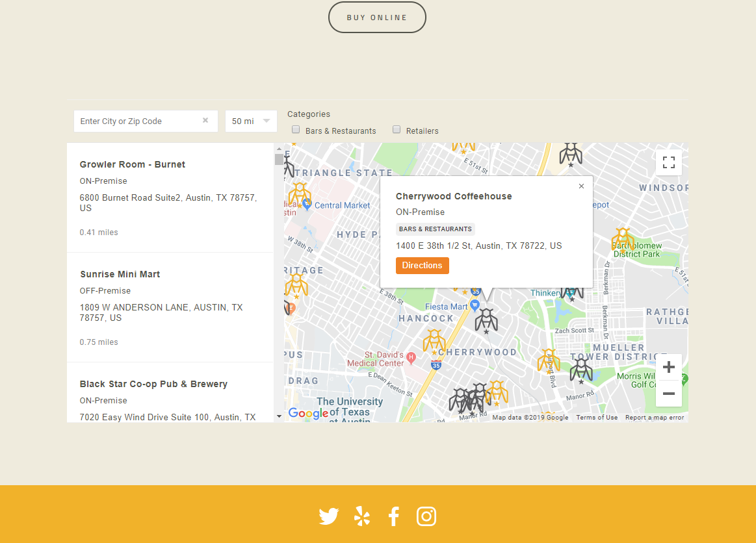
Task: Click address 1400 E 38th 1/2 St
Action: 479,246
